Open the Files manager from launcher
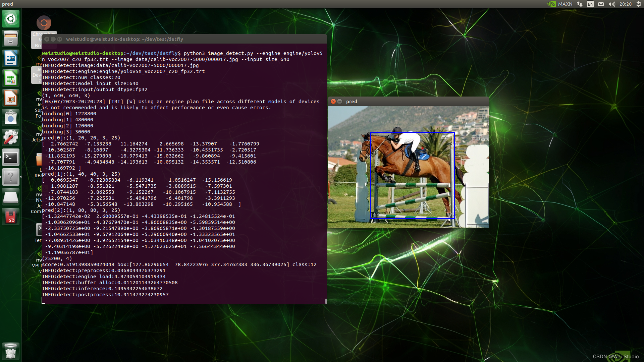 point(11,39)
